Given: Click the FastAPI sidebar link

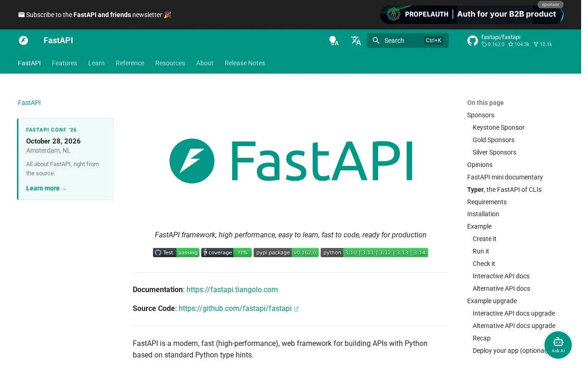Looking at the screenshot, I should [x=29, y=103].
